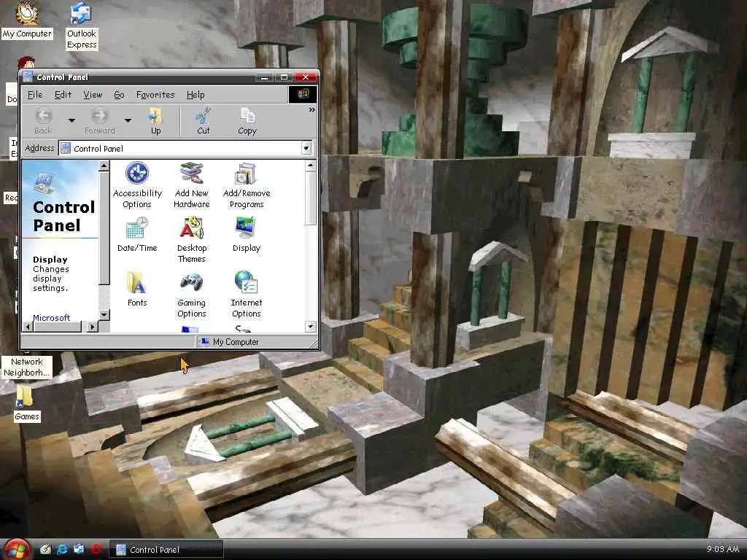The image size is (747, 560).
Task: Open Forward history dropdown arrow
Action: pos(128,120)
